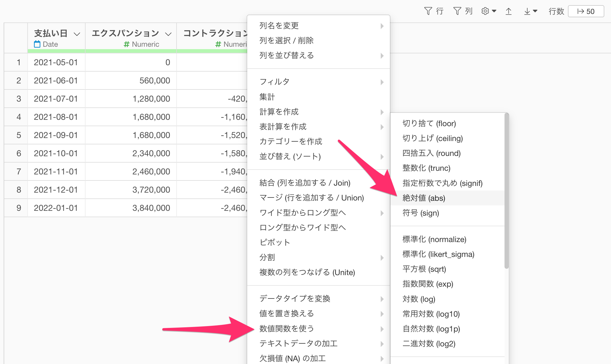Select 符号 (sign) function
This screenshot has width=611, height=364.
(x=447, y=213)
